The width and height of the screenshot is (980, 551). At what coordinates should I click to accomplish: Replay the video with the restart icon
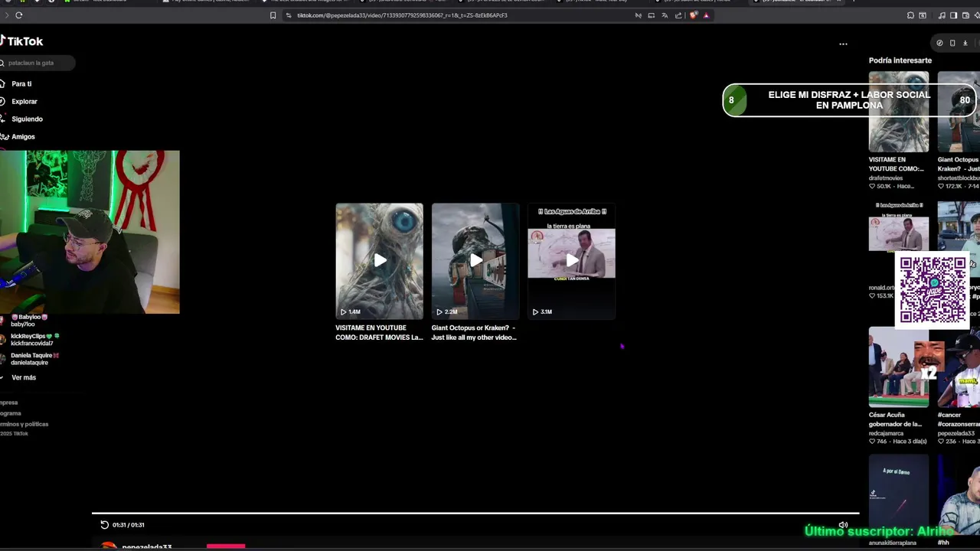click(104, 525)
